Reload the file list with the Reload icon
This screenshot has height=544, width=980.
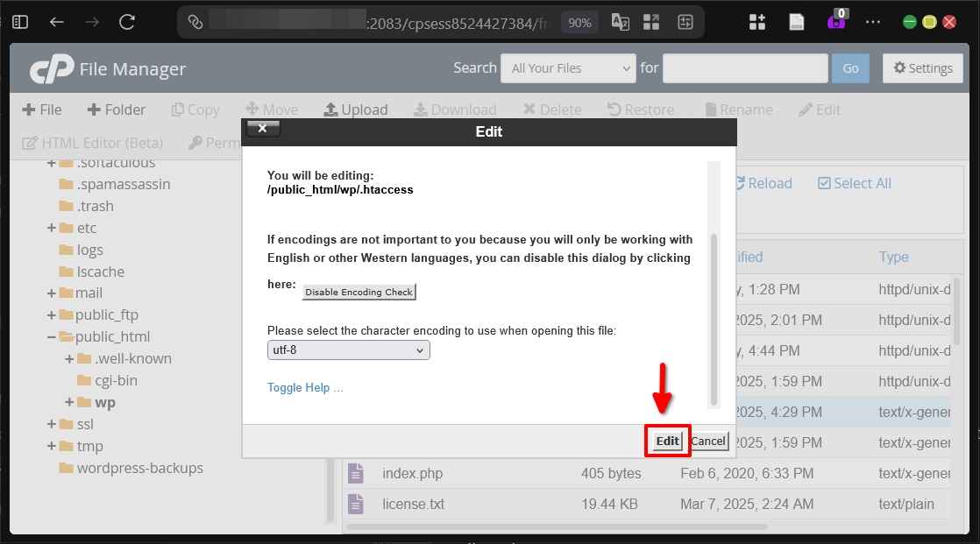(763, 183)
